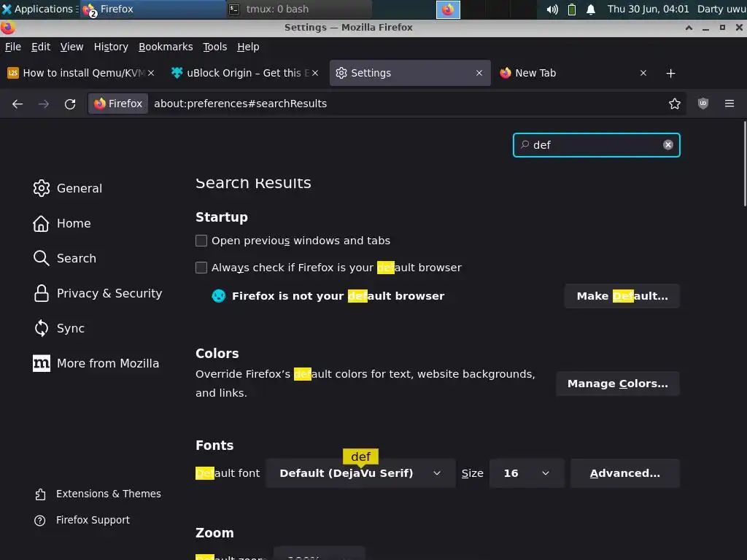Click the Home house icon in sidebar
This screenshot has height=560, width=747.
coord(42,223)
